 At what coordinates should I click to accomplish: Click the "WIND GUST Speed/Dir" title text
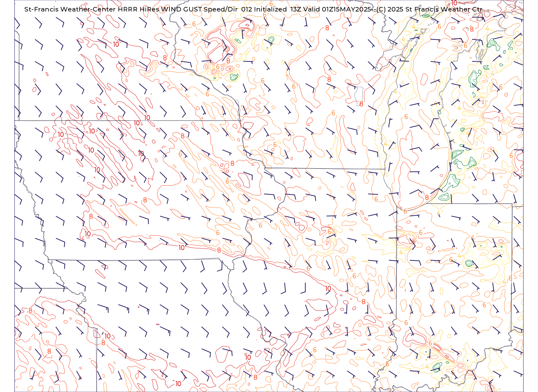tap(199, 9)
